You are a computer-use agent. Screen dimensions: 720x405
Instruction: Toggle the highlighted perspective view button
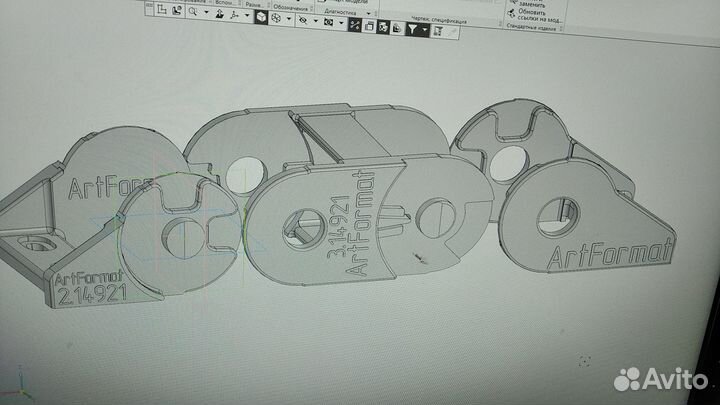click(355, 24)
